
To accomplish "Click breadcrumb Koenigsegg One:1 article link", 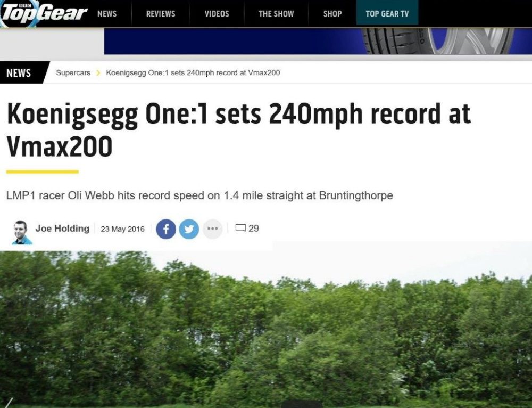I will click(193, 72).
